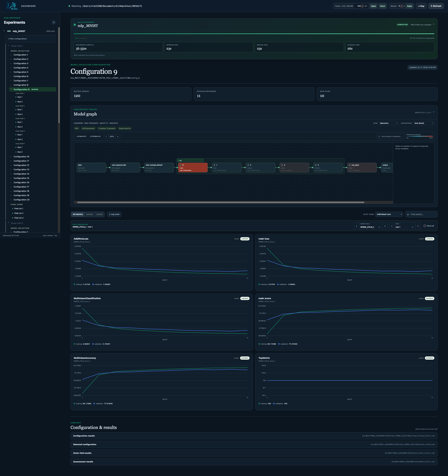This screenshot has width=448, height=476.
Task: Expand Configuration 20 in the tree
Action: [11, 200]
